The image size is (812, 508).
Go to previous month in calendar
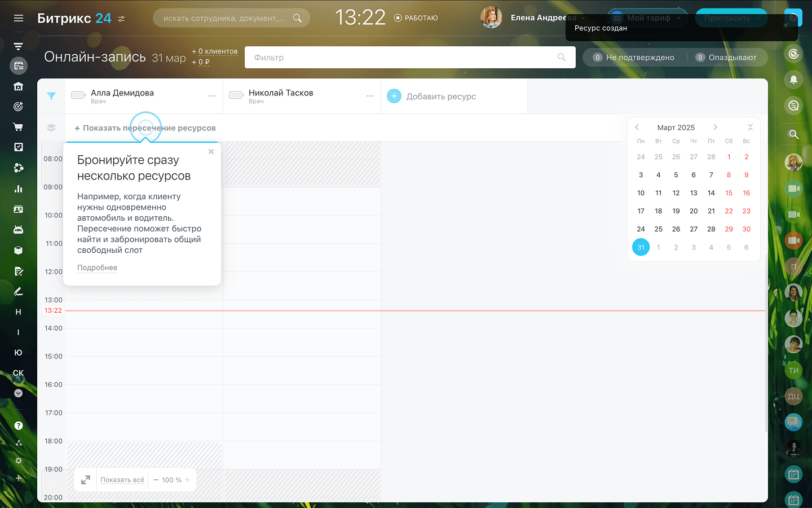point(637,128)
